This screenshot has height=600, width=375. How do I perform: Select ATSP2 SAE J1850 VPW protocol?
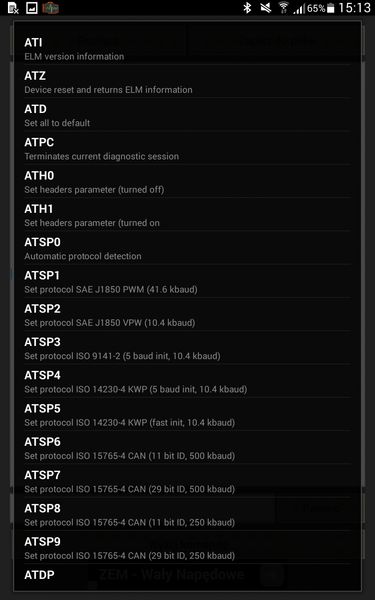188,315
